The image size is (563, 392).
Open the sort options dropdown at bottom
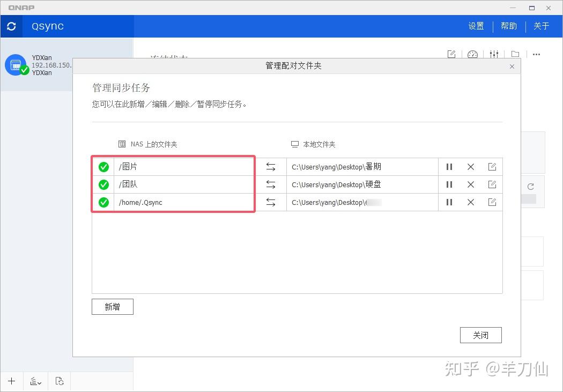tap(35, 381)
